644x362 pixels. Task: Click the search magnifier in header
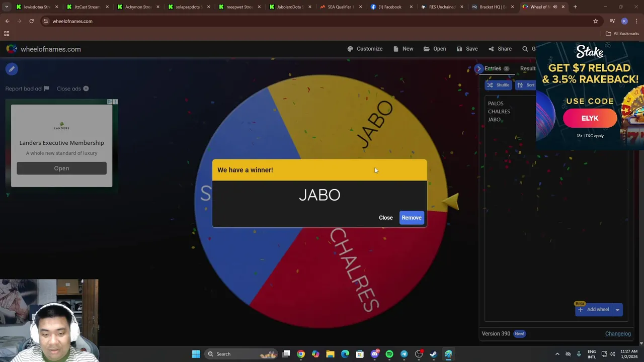(525, 49)
